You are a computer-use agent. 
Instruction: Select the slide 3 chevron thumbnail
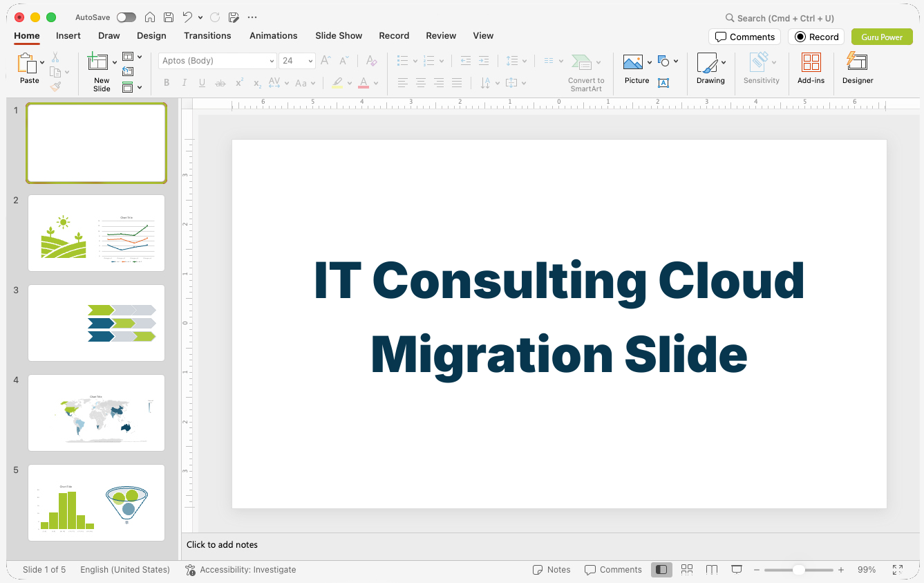click(97, 323)
